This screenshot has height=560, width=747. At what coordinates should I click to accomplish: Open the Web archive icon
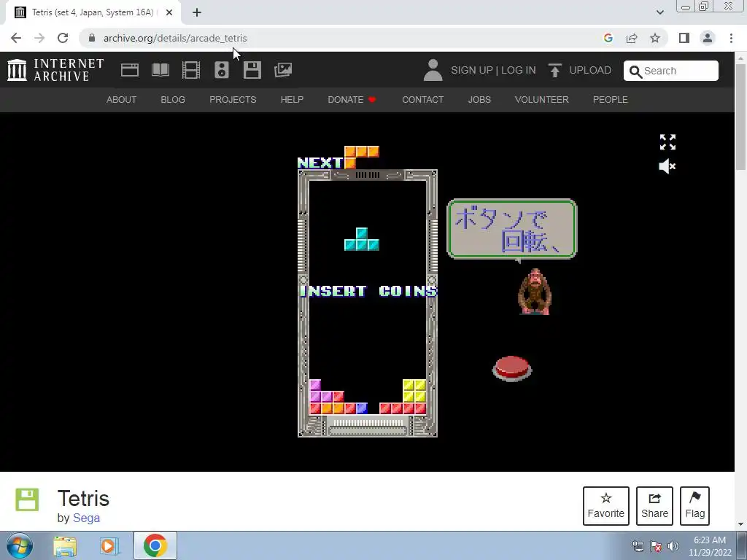130,70
